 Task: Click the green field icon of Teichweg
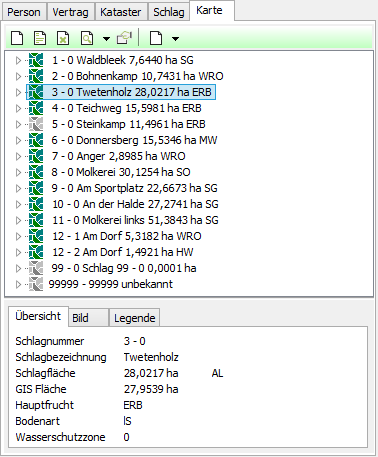pos(36,108)
